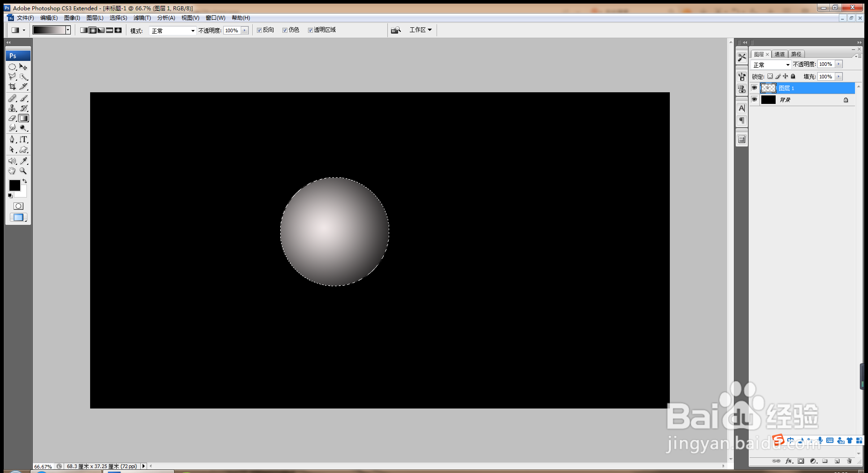Open the layer 填充 slider arrow
This screenshot has height=473, width=868.
[839, 77]
